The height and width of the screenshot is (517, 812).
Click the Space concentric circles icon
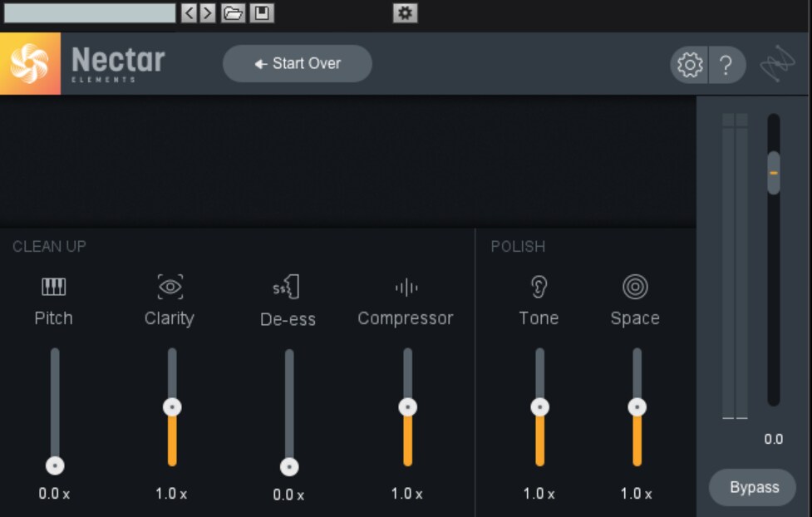click(636, 287)
